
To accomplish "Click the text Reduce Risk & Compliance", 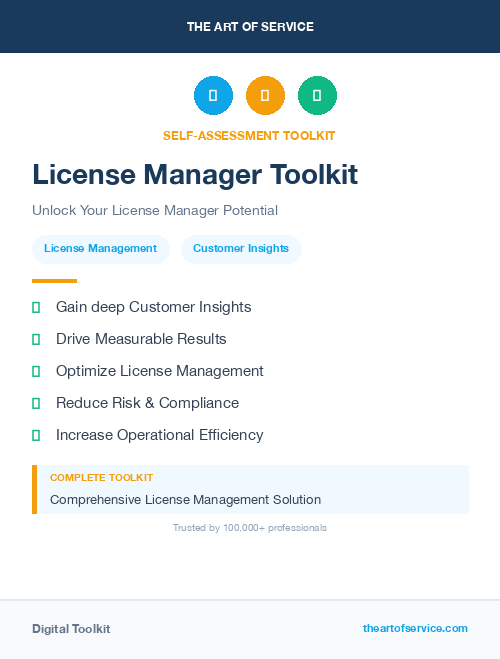I will coord(147,403).
